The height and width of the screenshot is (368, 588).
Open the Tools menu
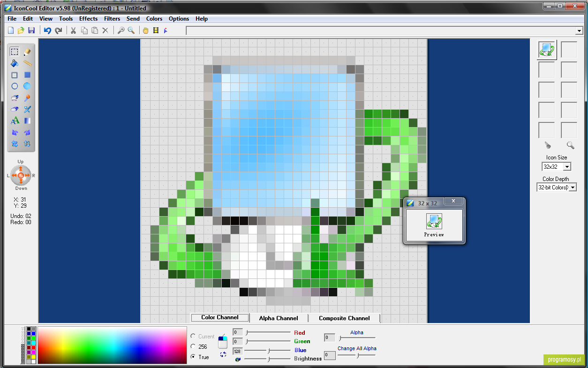[x=66, y=19]
